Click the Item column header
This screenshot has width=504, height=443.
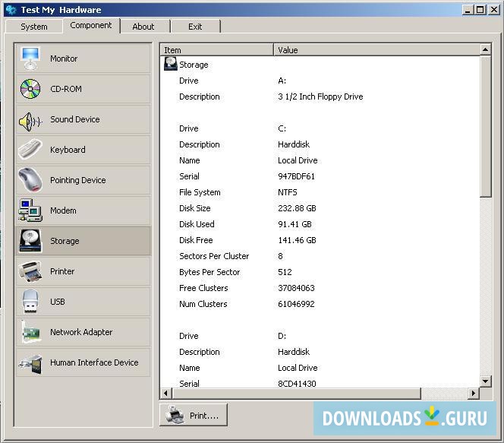click(x=216, y=50)
